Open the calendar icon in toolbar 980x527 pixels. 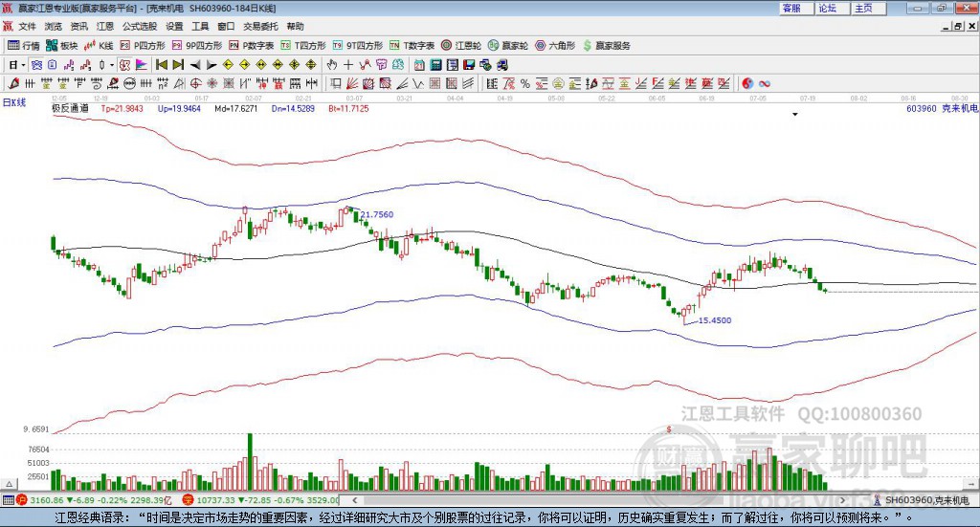(x=419, y=65)
